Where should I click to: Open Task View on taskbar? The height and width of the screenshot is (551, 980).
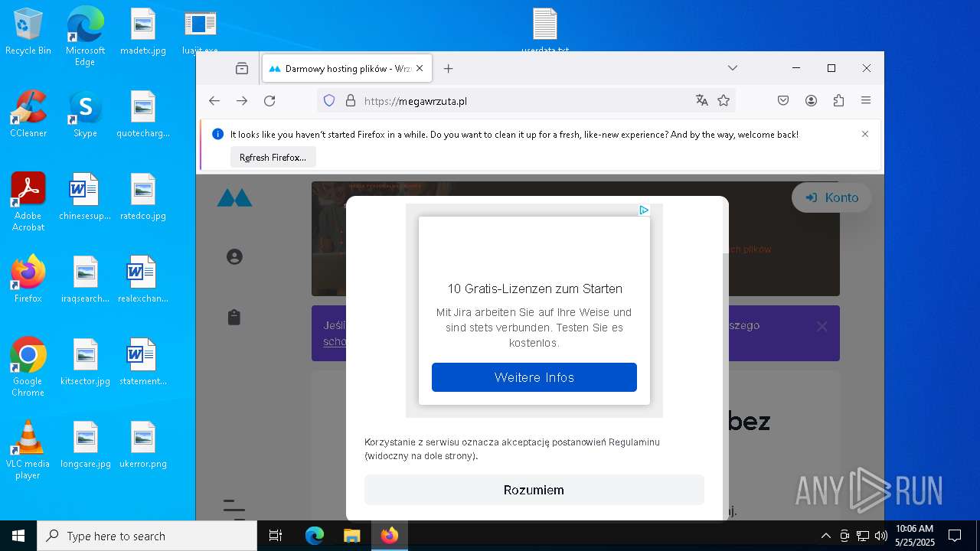(276, 536)
